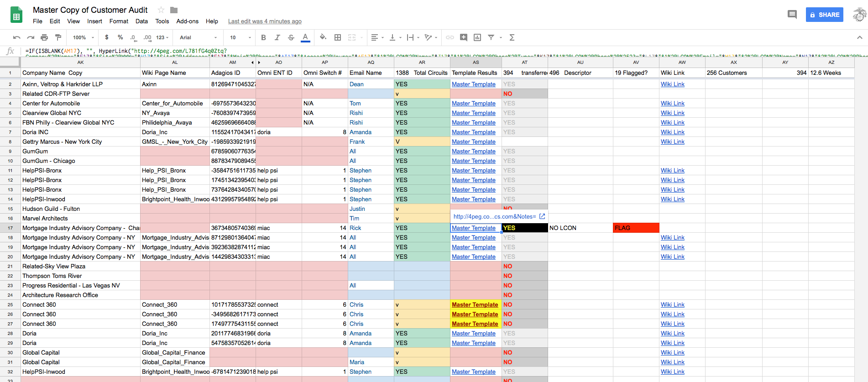Click the document title Master Copy of Customer Audit
Screen dimensions: 868x382
point(90,10)
